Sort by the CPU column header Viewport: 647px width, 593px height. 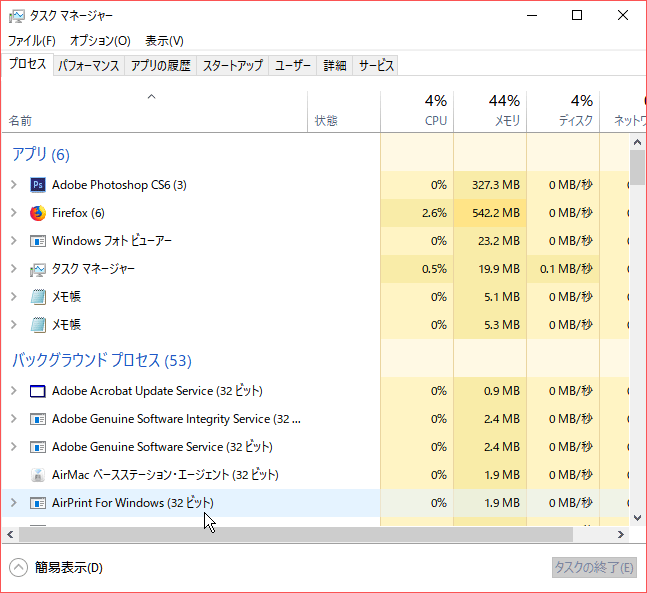(x=417, y=111)
